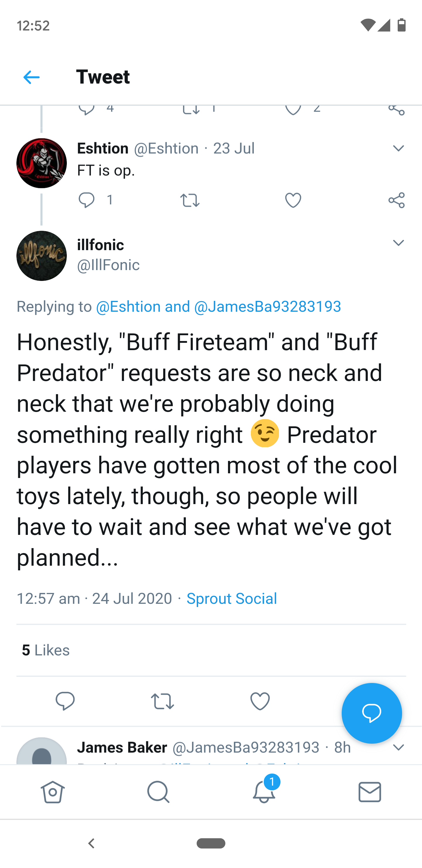The height and width of the screenshot is (868, 422).
Task: Expand options chevron on illfonic's tweet
Action: 399,243
